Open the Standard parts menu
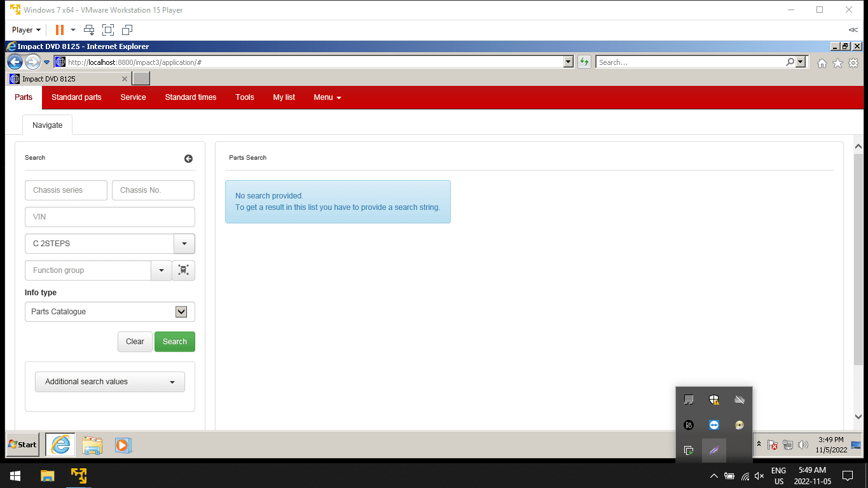868x488 pixels. (76, 97)
